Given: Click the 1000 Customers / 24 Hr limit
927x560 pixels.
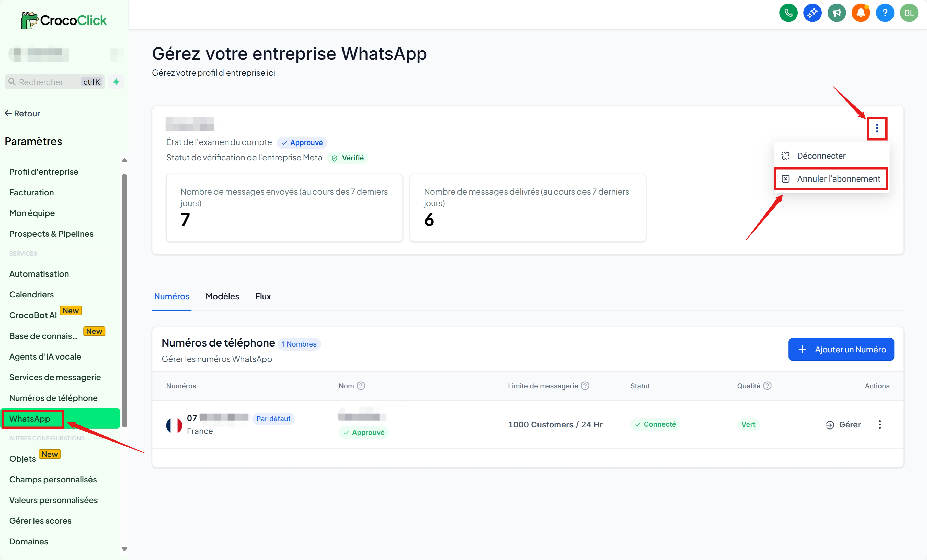Looking at the screenshot, I should (x=555, y=425).
